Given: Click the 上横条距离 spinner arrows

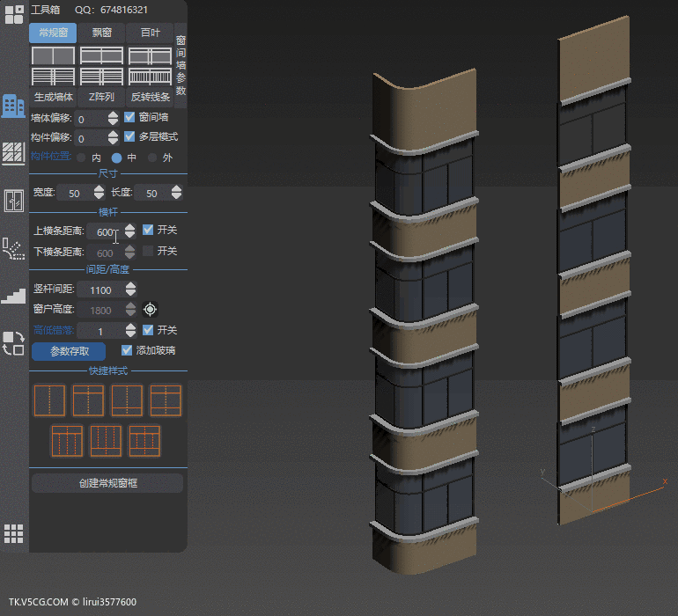Looking at the screenshot, I should coord(129,231).
